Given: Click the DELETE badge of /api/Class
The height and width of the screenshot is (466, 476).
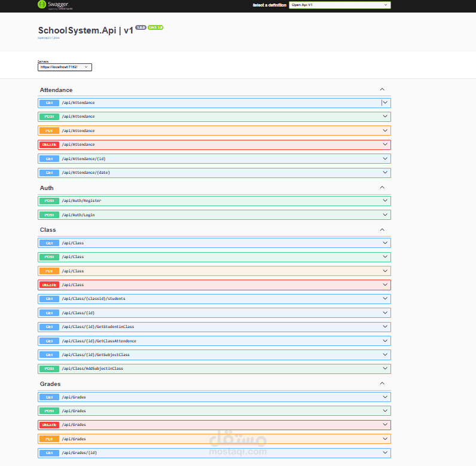Looking at the screenshot, I should [49, 285].
